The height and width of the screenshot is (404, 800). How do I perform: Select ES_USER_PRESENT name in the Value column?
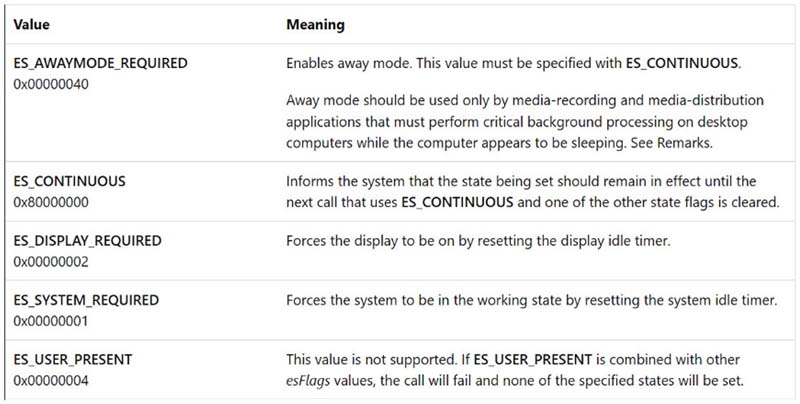click(73, 358)
